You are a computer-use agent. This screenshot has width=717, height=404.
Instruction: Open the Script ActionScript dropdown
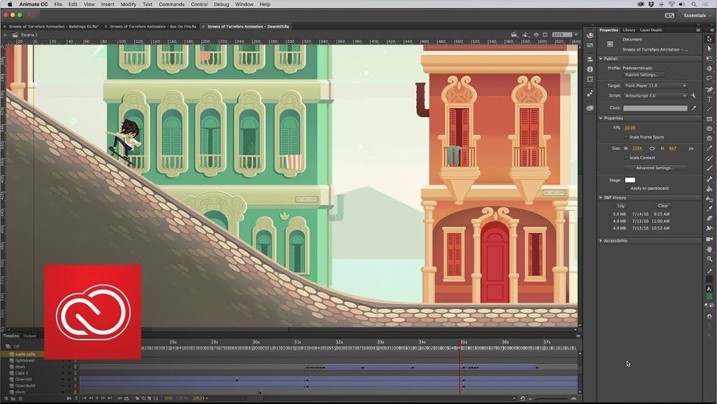[x=655, y=96]
